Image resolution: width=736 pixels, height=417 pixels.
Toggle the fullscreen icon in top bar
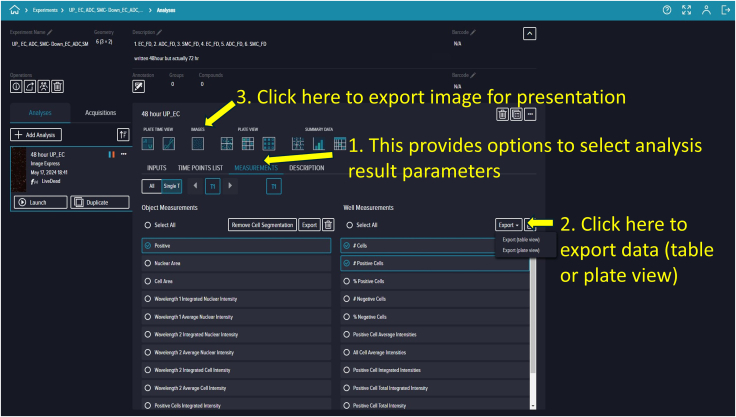coord(686,10)
